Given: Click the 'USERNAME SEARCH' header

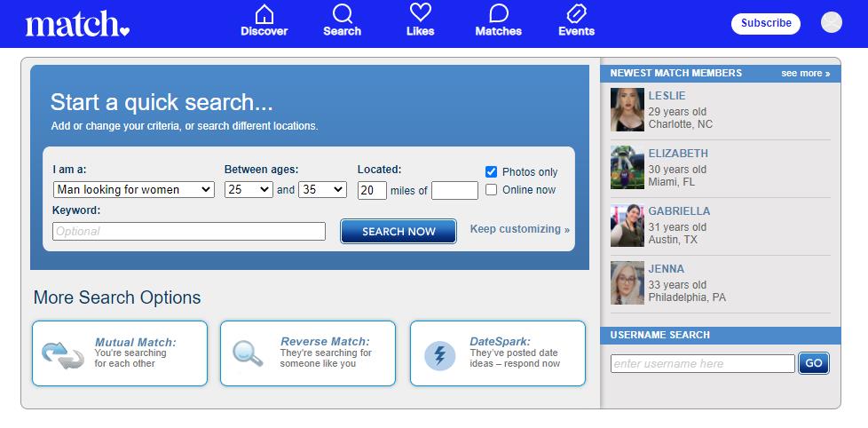Looking at the screenshot, I should pos(659,335).
